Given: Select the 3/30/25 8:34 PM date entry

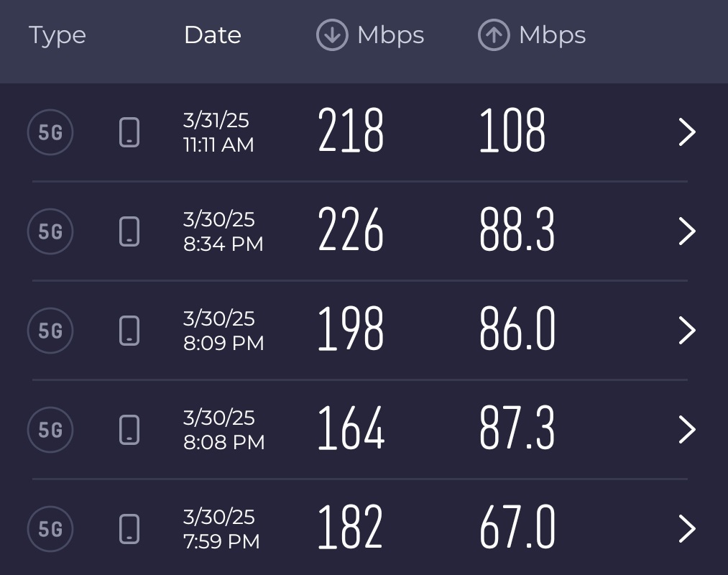Looking at the screenshot, I should tap(224, 231).
